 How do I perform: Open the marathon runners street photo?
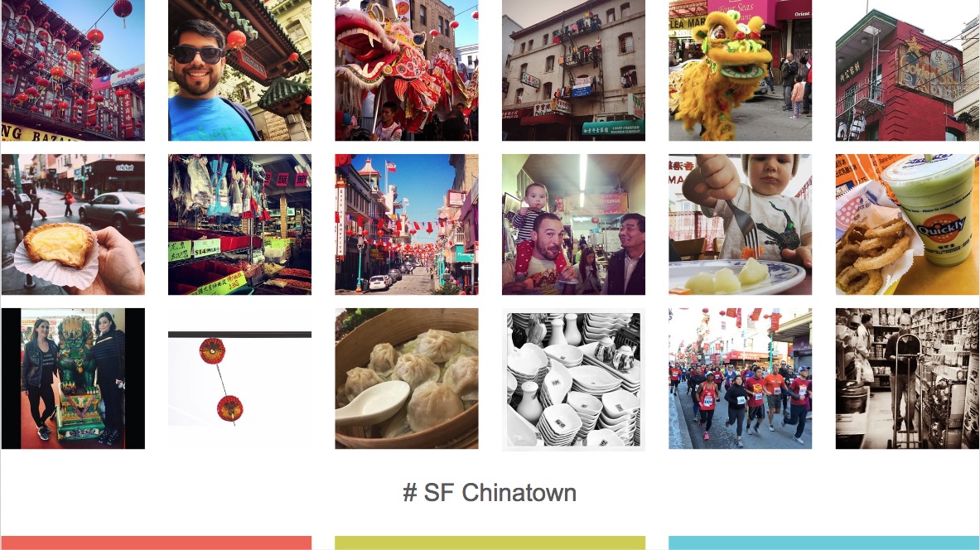pyautogui.click(x=740, y=378)
